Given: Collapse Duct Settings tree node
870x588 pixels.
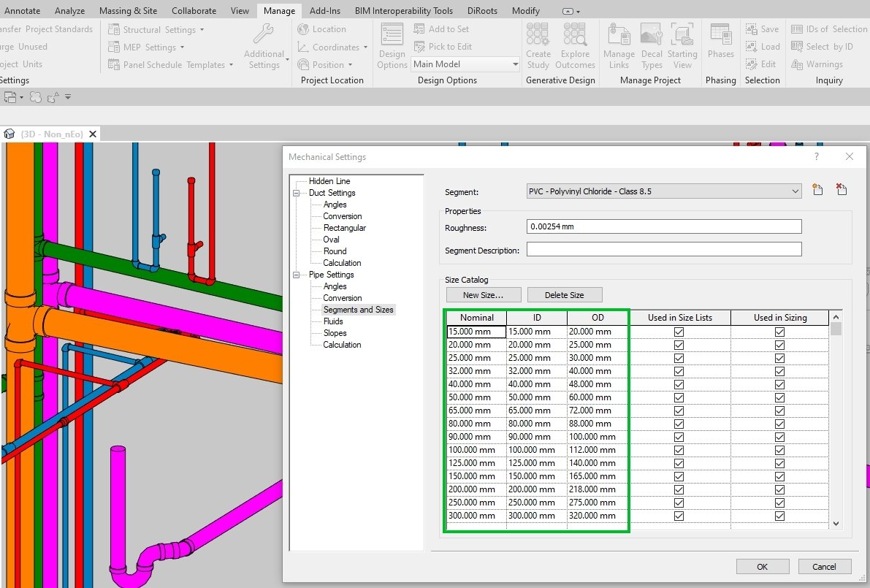Looking at the screenshot, I should (x=297, y=193).
